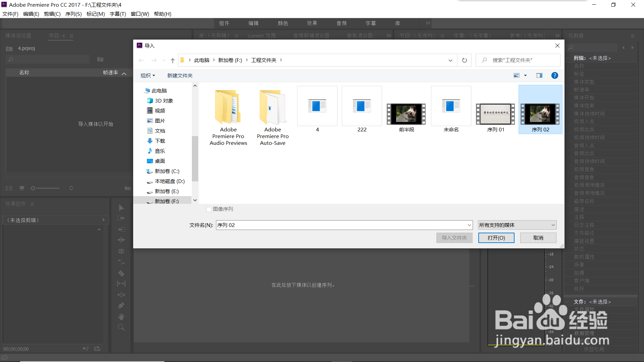Image resolution: width=644 pixels, height=362 pixels.
Task: Click the 文件名 input field
Action: click(341, 225)
